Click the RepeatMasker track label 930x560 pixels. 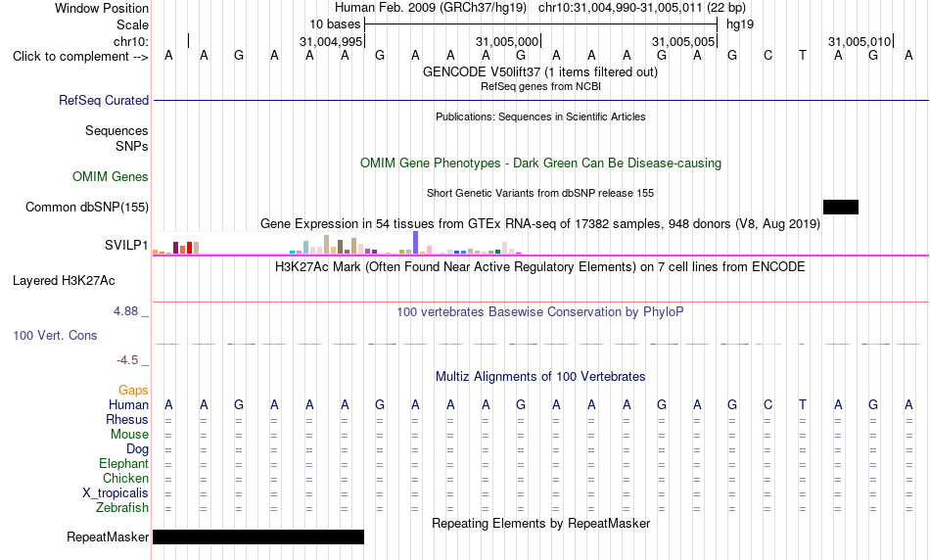click(x=108, y=537)
